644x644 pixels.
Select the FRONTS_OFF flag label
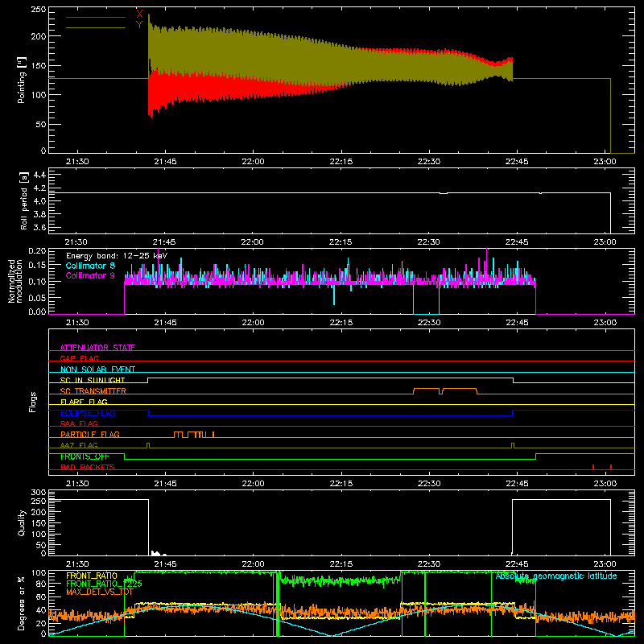(85, 456)
